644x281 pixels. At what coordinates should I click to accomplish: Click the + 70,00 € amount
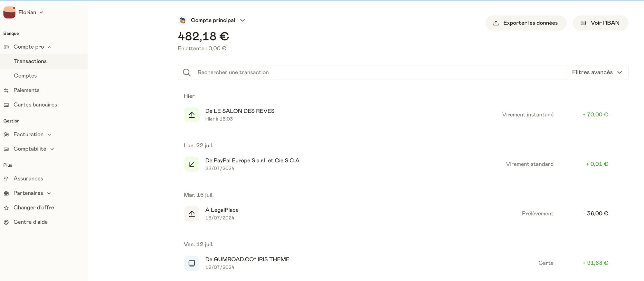tap(595, 115)
